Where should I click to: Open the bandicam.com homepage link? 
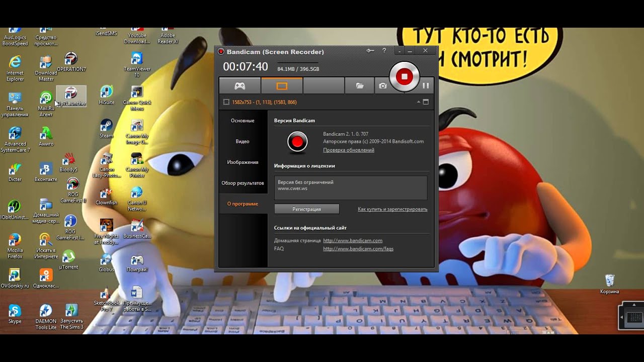353,240
